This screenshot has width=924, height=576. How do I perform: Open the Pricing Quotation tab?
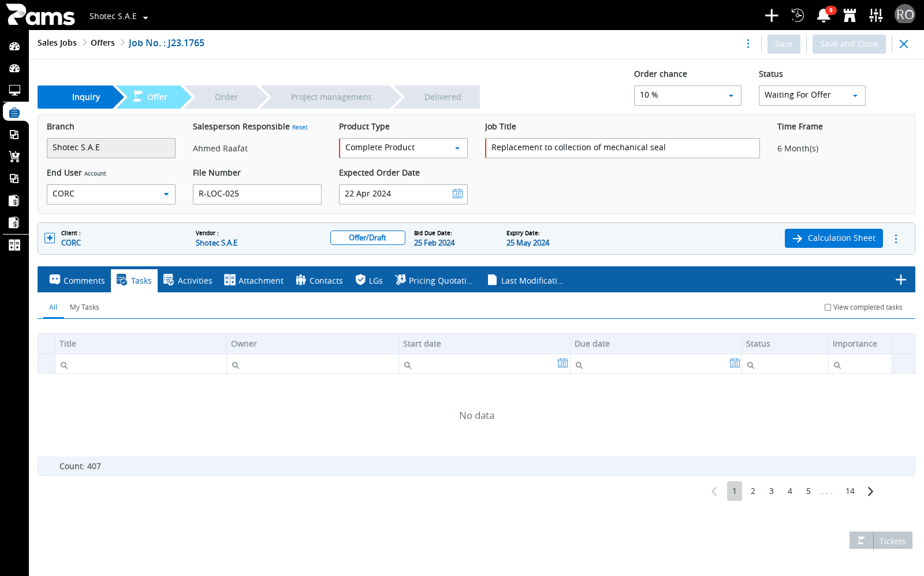(434, 281)
